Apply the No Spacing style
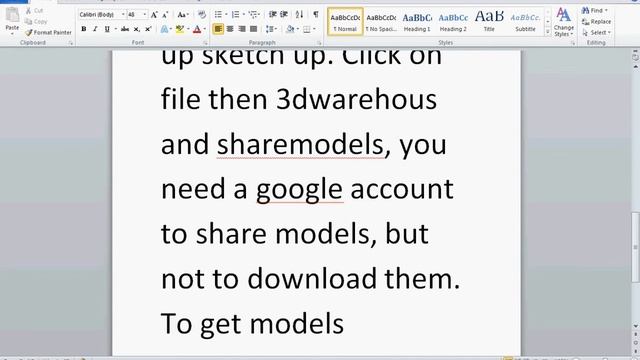 pyautogui.click(x=381, y=22)
